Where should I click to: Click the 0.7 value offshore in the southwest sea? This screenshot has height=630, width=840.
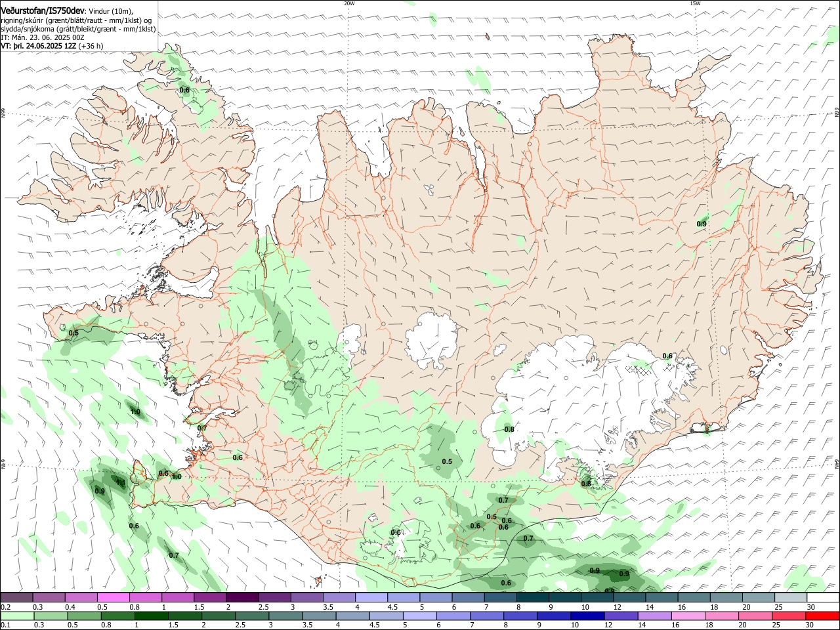tap(174, 555)
